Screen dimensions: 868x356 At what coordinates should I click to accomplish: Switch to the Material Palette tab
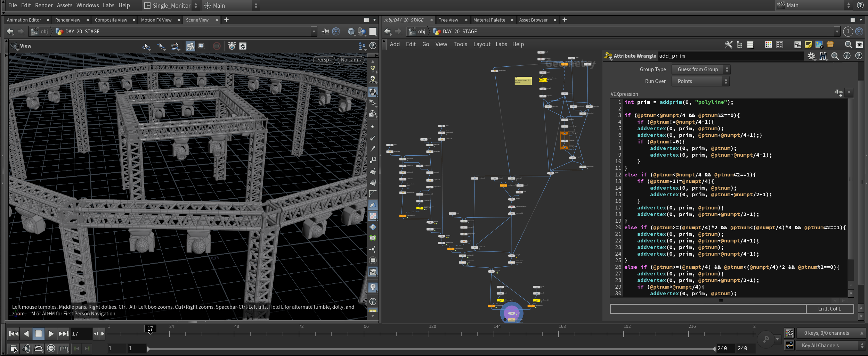pyautogui.click(x=489, y=20)
